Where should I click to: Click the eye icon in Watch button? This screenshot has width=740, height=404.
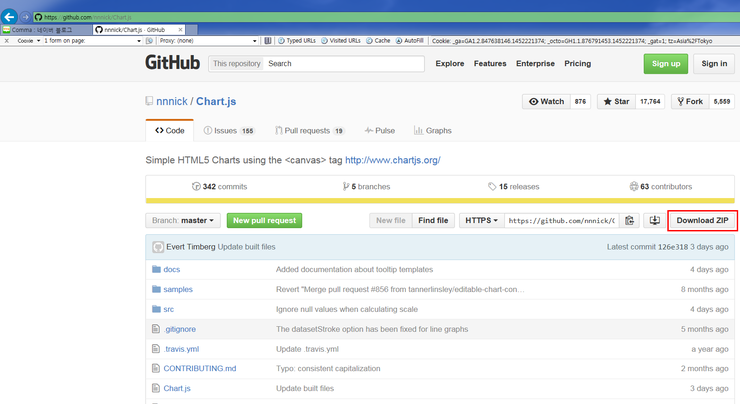pos(533,101)
